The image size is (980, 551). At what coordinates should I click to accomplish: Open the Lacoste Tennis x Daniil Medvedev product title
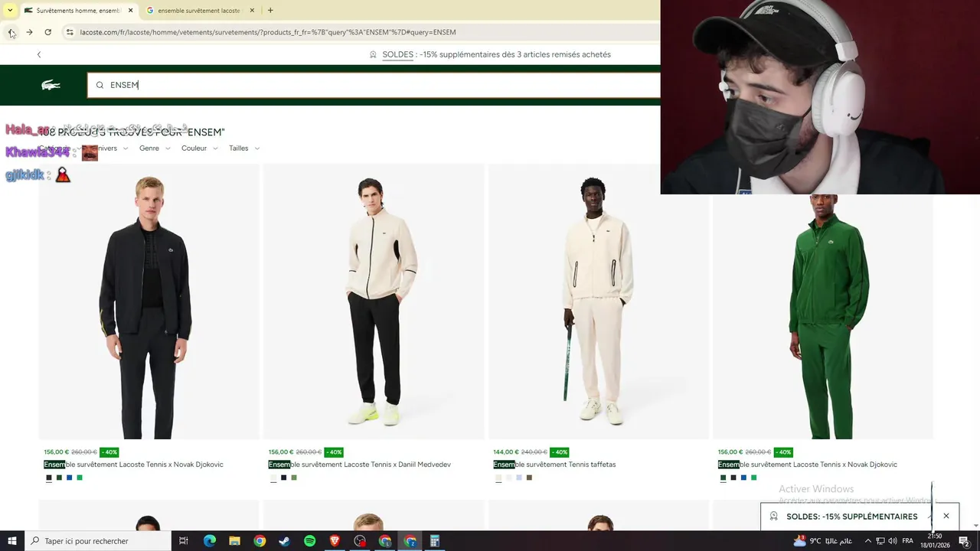coord(359,465)
